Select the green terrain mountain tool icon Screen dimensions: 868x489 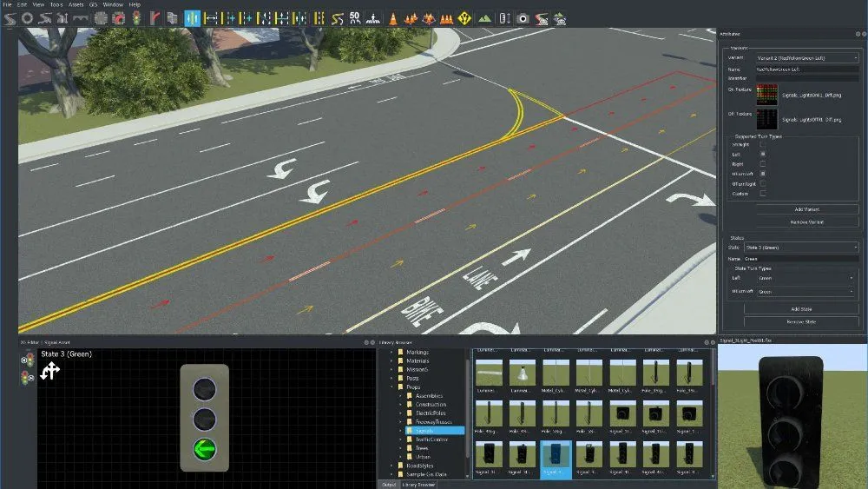(485, 18)
